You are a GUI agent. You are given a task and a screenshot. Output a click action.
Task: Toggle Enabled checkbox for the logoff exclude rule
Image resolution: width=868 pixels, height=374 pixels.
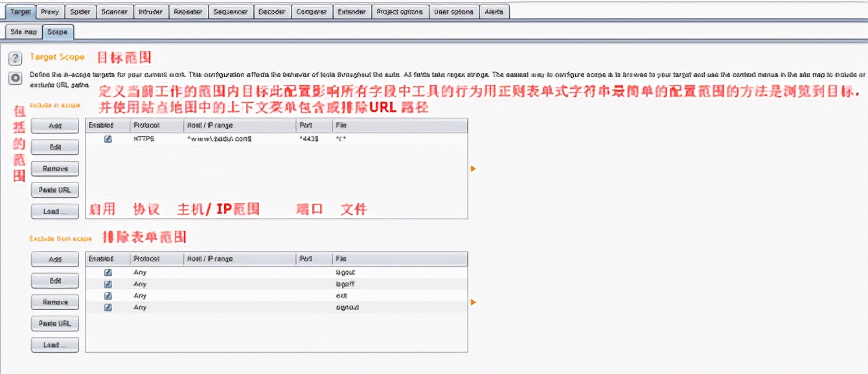[x=108, y=284]
